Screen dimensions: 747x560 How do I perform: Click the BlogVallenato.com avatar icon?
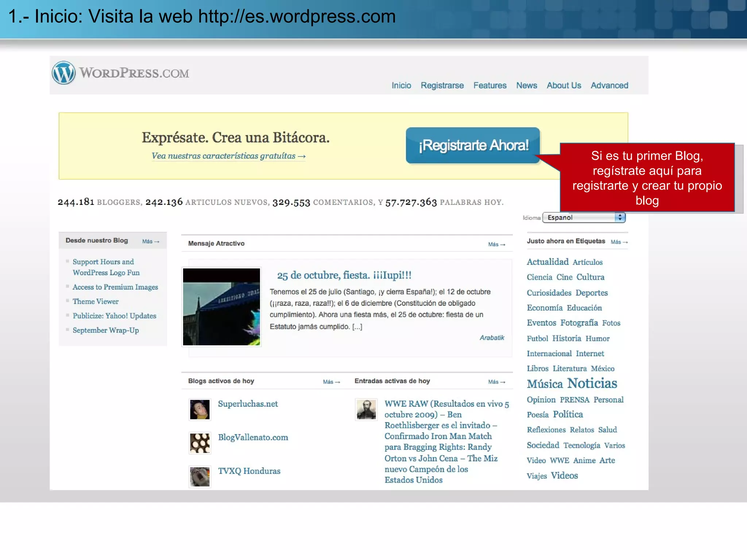tap(200, 443)
